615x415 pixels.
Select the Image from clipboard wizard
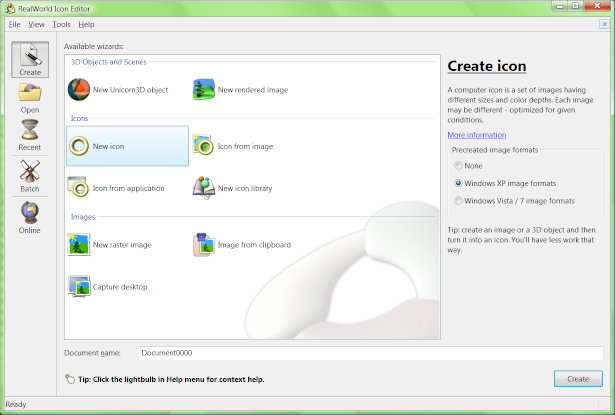click(x=241, y=244)
